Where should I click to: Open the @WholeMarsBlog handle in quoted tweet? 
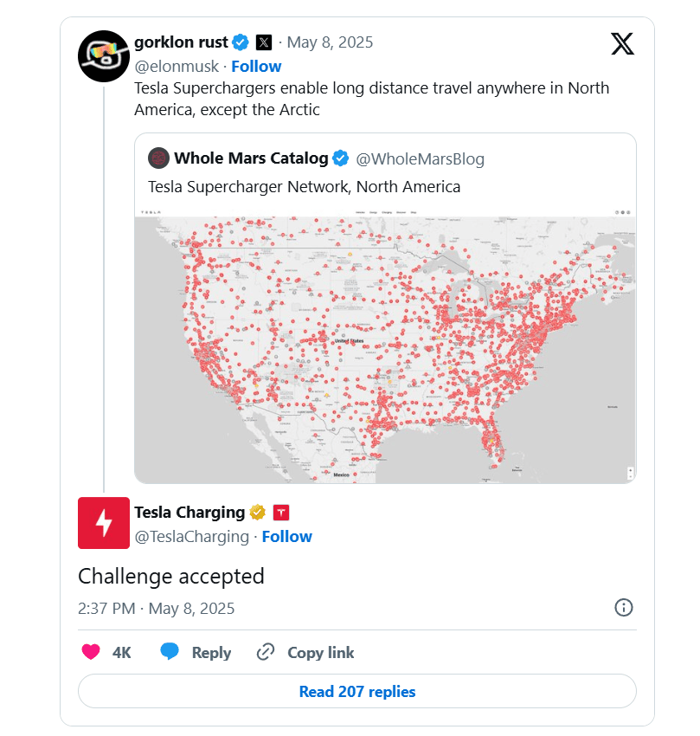tap(421, 158)
